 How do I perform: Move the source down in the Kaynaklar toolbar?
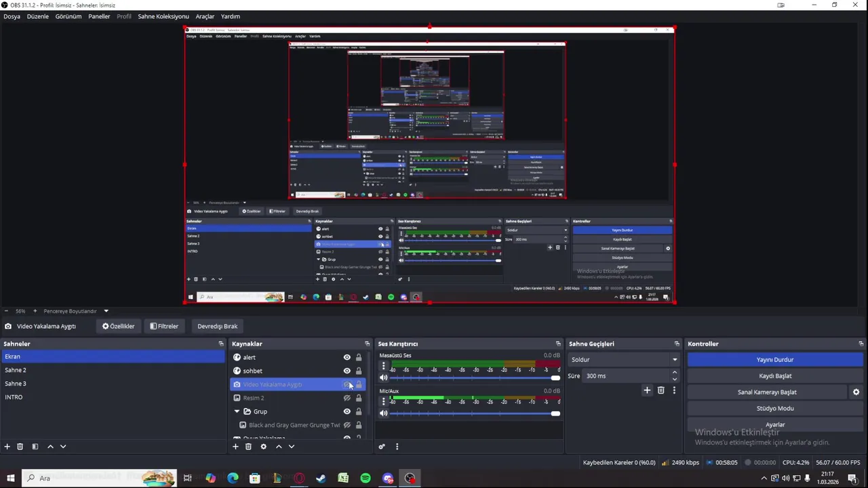click(292, 447)
